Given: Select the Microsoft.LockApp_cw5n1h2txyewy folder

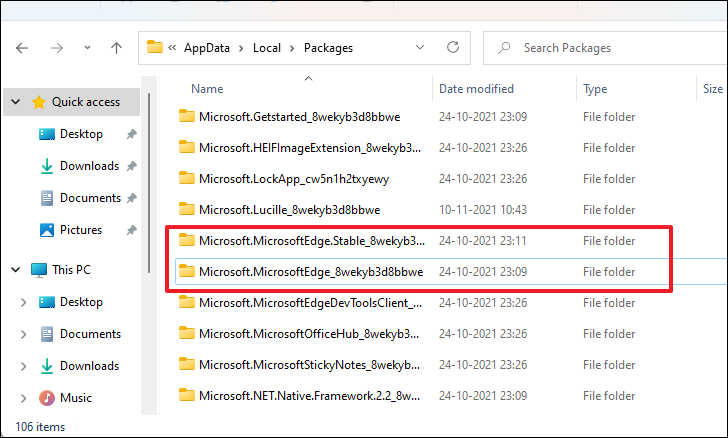Looking at the screenshot, I should (294, 179).
